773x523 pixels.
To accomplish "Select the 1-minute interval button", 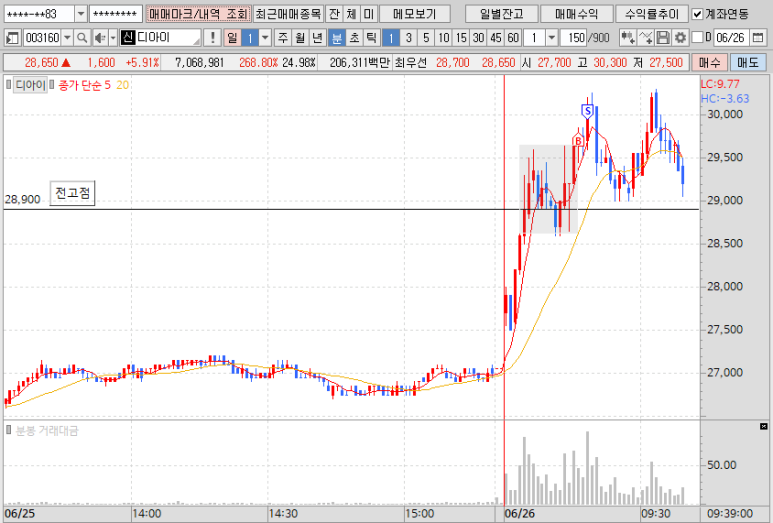I will (x=390, y=38).
